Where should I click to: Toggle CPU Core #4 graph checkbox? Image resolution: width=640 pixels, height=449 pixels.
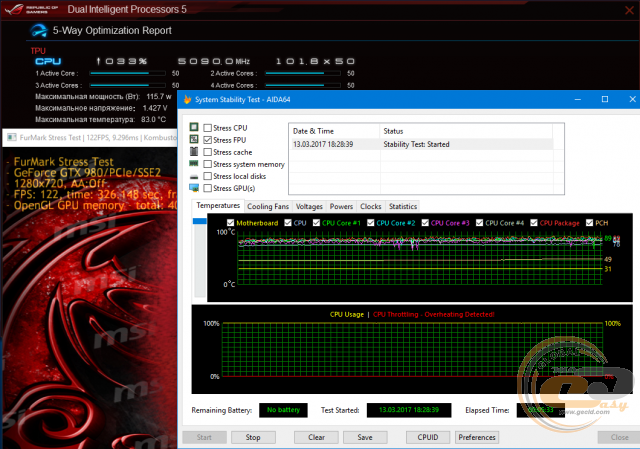pos(480,222)
